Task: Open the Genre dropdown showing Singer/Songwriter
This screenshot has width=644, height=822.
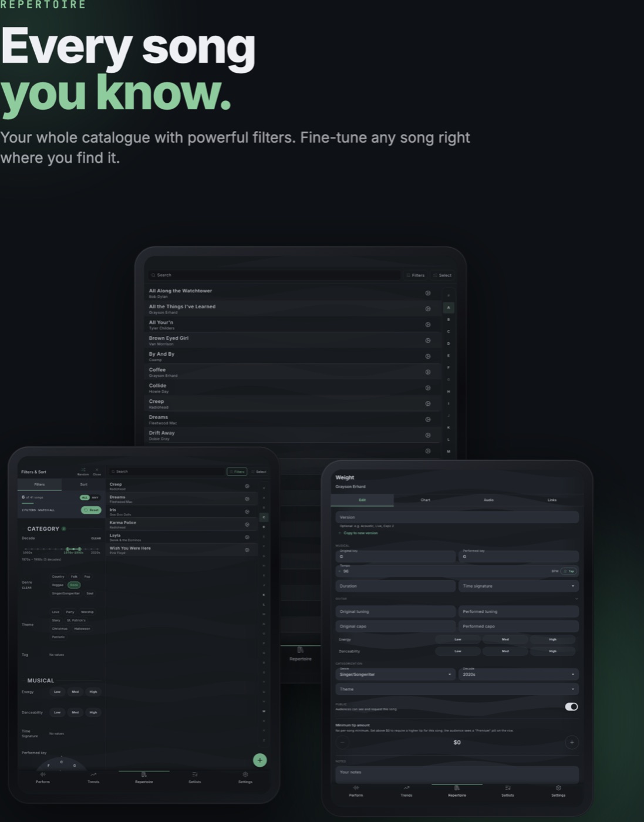Action: coord(395,674)
